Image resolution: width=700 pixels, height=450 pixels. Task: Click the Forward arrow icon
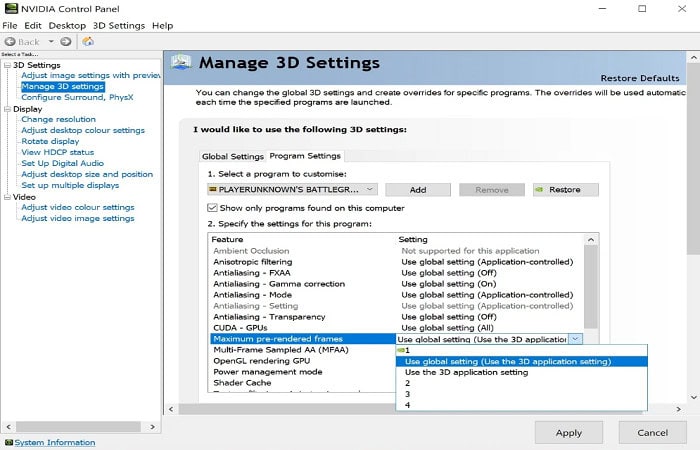[66, 42]
